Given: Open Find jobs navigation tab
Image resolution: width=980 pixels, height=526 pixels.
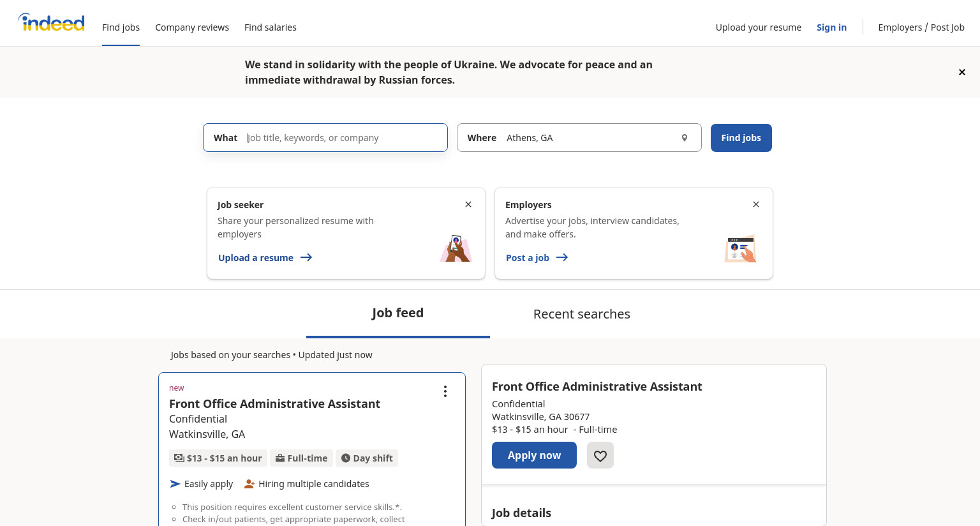Looking at the screenshot, I should coord(121,27).
